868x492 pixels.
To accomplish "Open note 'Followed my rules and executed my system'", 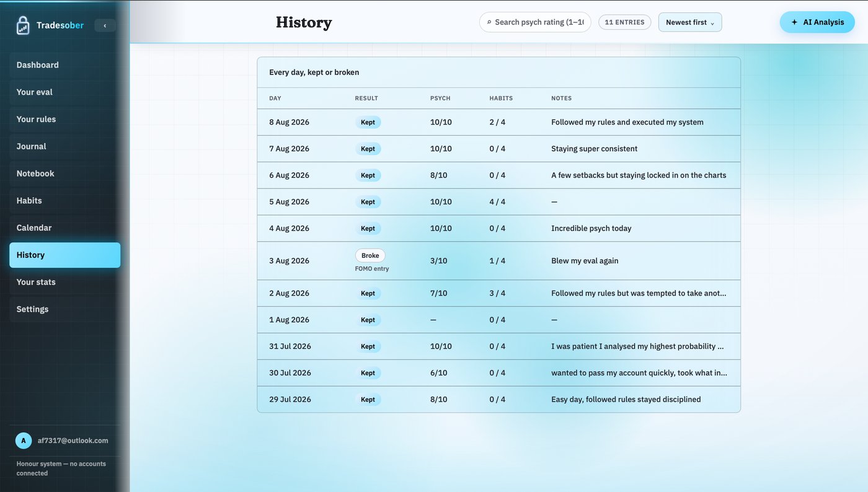I will (627, 123).
